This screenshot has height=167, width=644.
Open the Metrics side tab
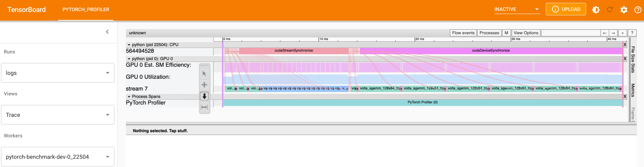point(633,90)
